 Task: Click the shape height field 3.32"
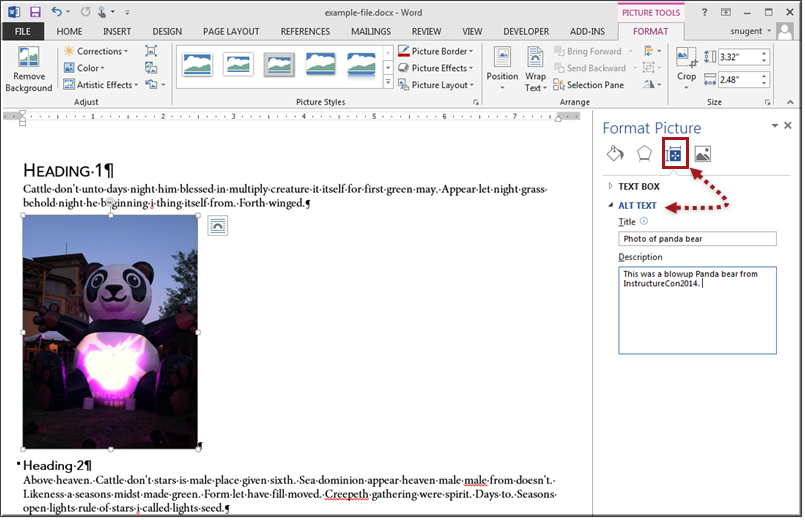click(739, 56)
